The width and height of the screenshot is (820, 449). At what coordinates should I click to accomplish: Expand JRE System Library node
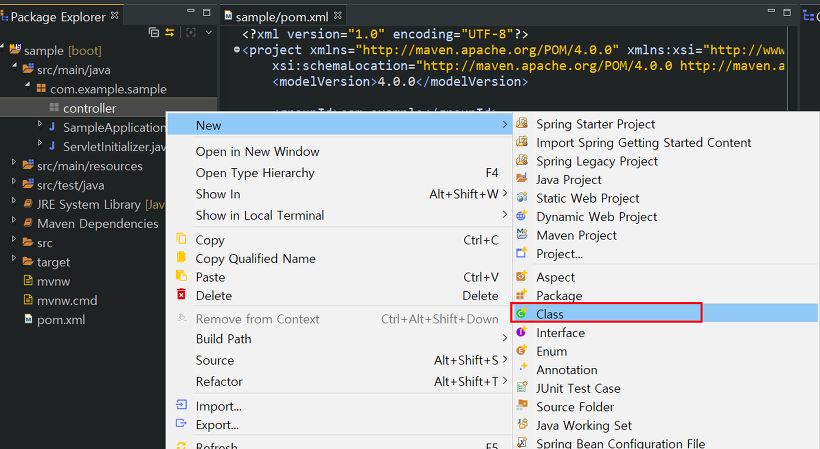click(14, 201)
